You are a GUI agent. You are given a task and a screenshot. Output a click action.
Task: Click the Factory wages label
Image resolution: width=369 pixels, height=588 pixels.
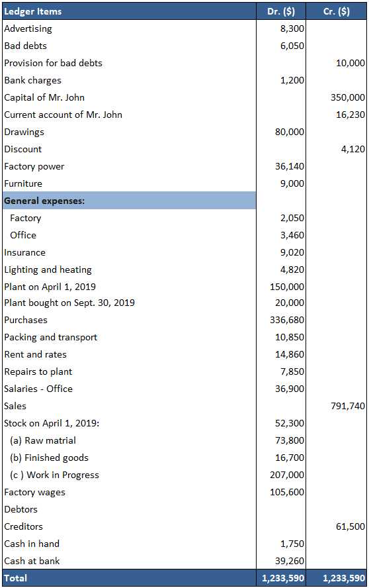[x=34, y=493]
